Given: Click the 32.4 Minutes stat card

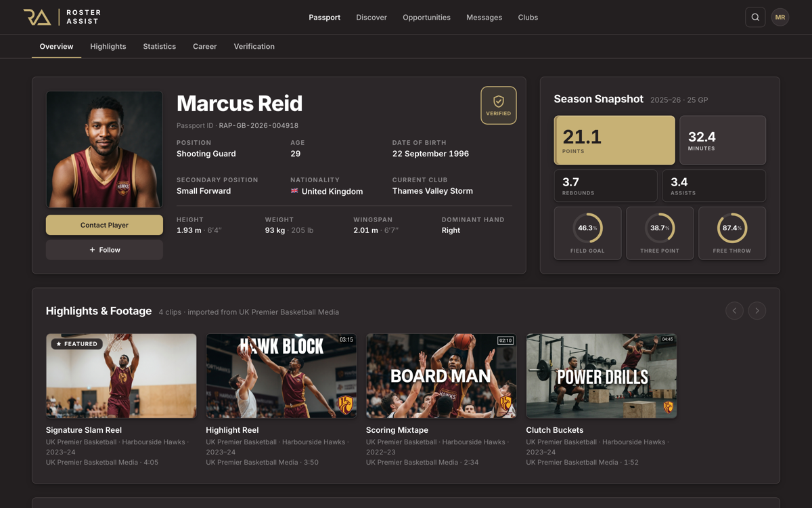Looking at the screenshot, I should click(723, 140).
